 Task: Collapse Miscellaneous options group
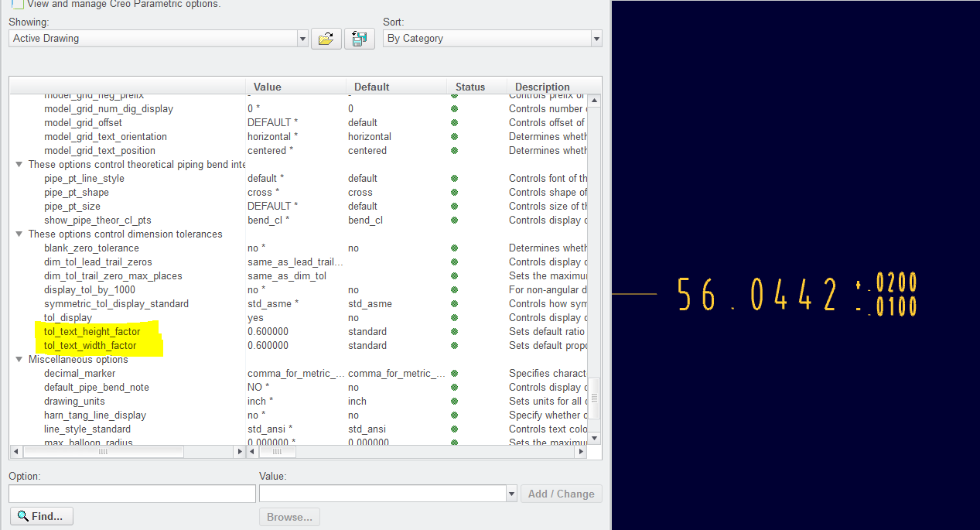click(19, 360)
